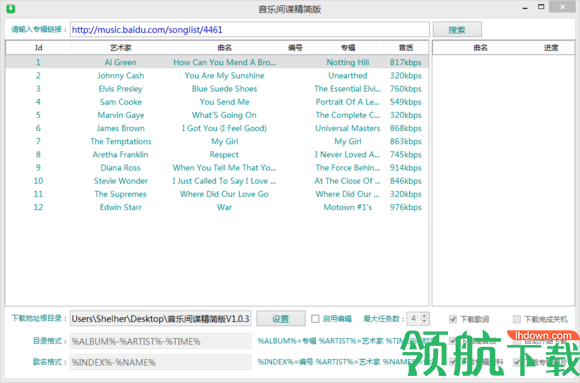Screen dimensions: 580x383
Task: Increase max tasks with the up arrow
Action: click(x=424, y=316)
